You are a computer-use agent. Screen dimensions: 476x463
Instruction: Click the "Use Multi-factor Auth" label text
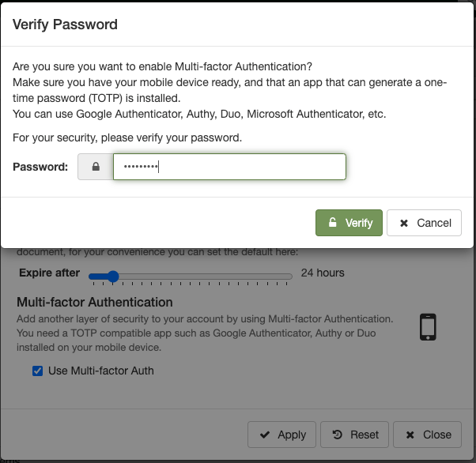coord(101,371)
